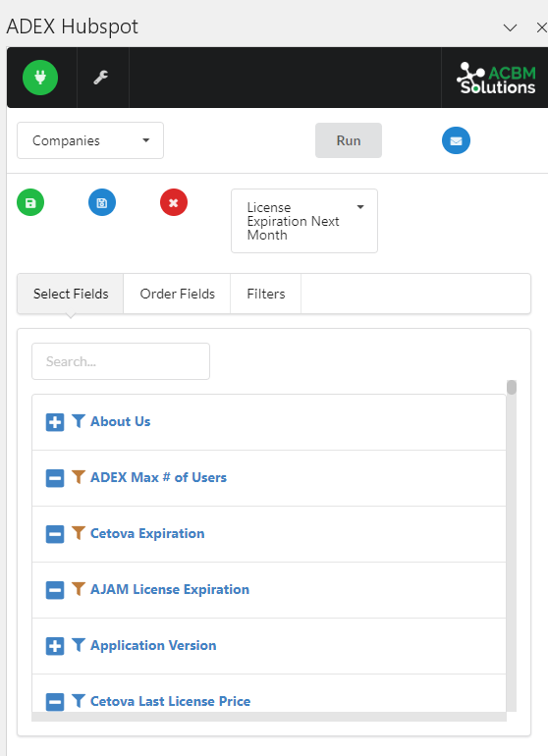Click the green save icon
The width and height of the screenshot is (548, 756).
pos(30,202)
